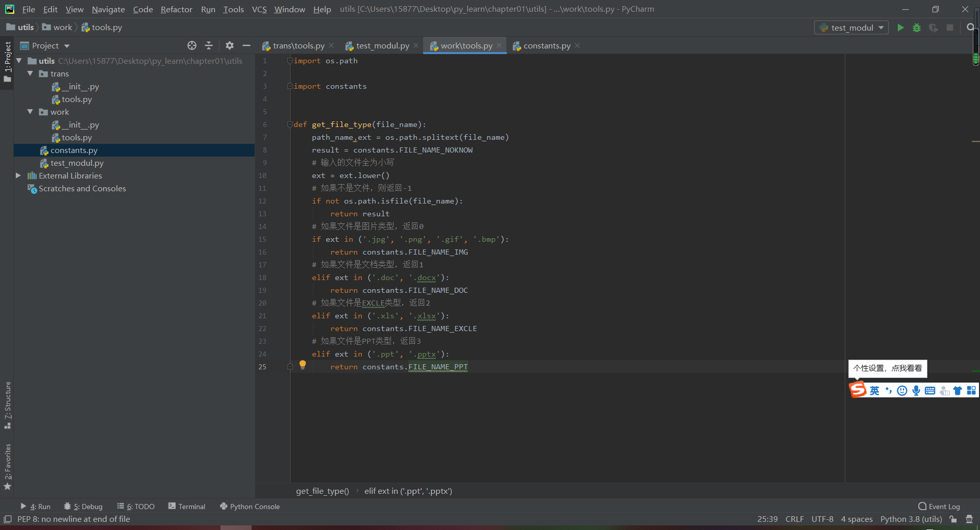
Task: Open the Terminal tool window
Action: coord(187,507)
